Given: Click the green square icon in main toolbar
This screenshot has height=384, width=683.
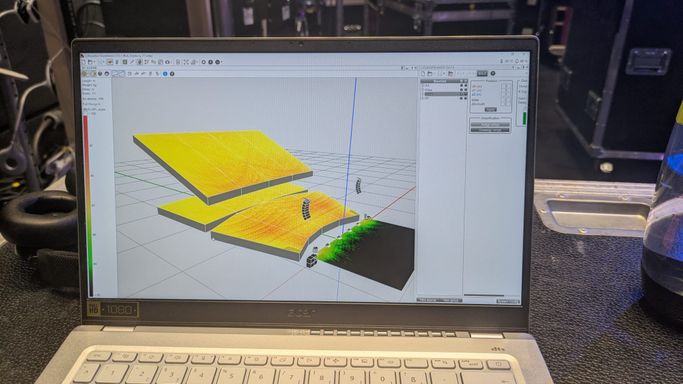Looking at the screenshot, I should pos(125,62).
